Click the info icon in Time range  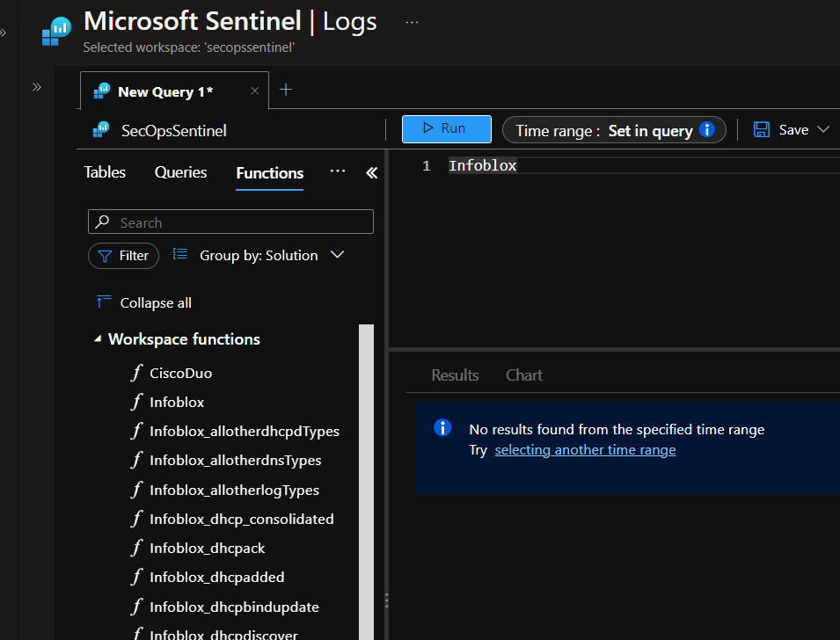tap(706, 129)
